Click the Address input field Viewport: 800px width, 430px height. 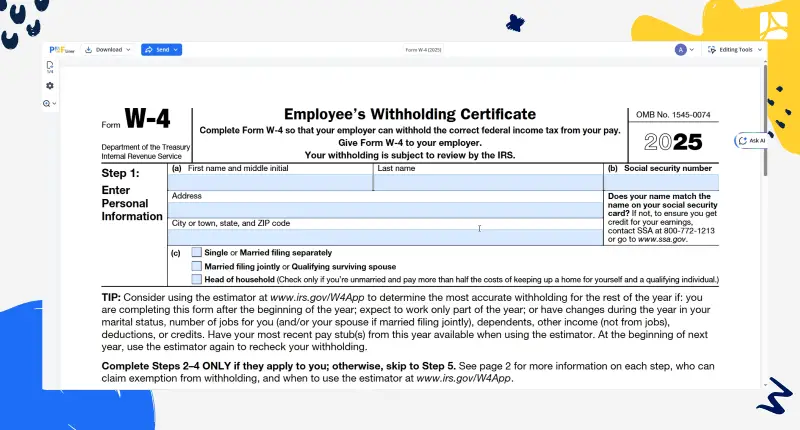tap(385, 210)
